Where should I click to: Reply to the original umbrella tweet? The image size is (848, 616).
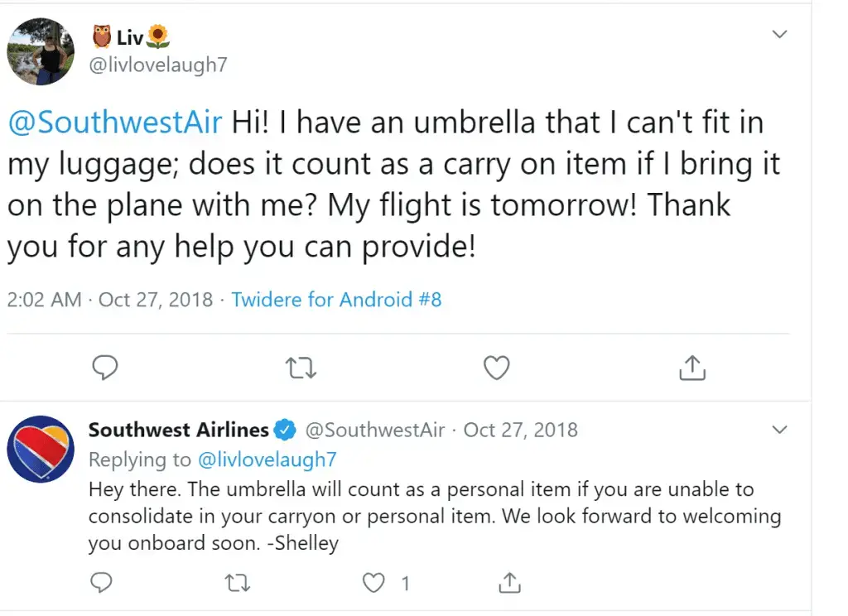tap(105, 368)
